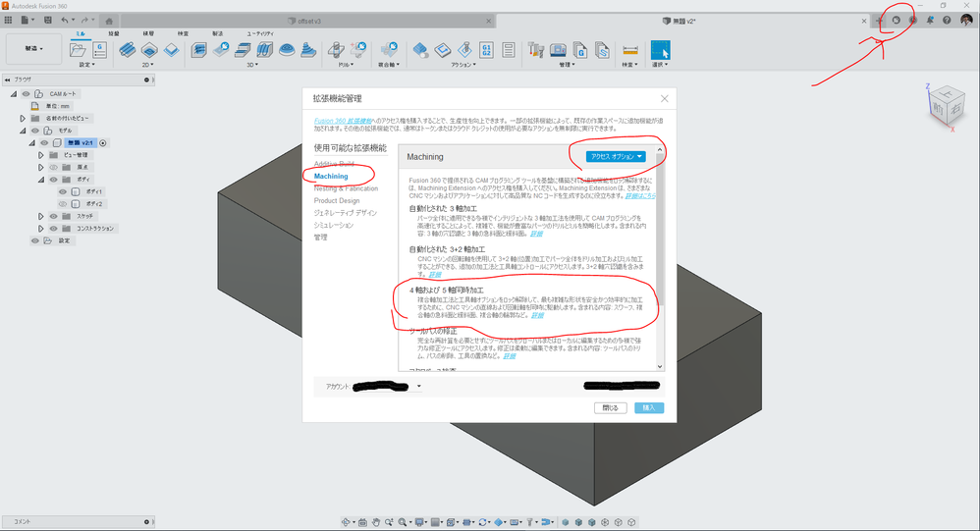The width and height of the screenshot is (980, 531).
Task: Open the notifications bell icon
Action: [x=930, y=20]
